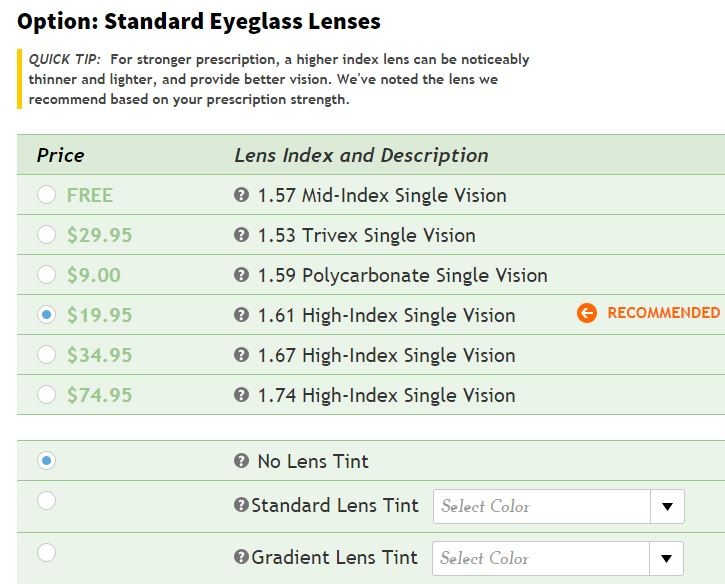Click help icon beside 1.53 Trivex Single Vision
The width and height of the screenshot is (725, 584).
pyautogui.click(x=241, y=235)
